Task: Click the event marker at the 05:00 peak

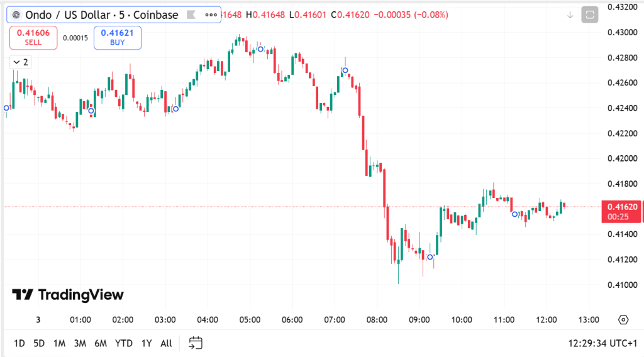Action: click(260, 49)
